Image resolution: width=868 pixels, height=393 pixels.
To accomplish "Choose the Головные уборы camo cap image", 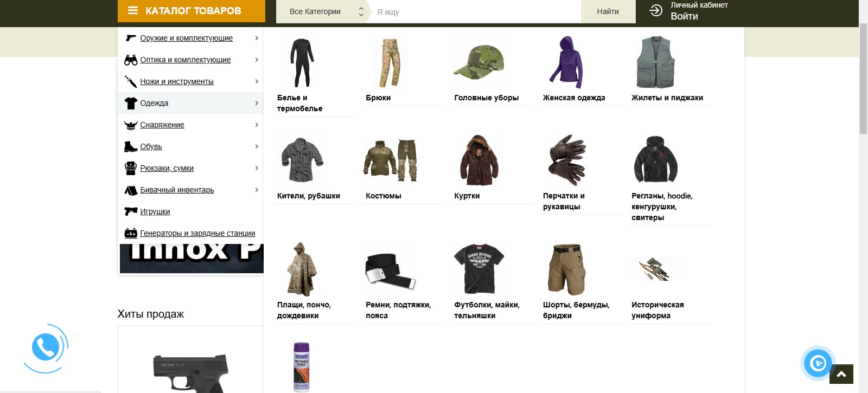I will (479, 62).
